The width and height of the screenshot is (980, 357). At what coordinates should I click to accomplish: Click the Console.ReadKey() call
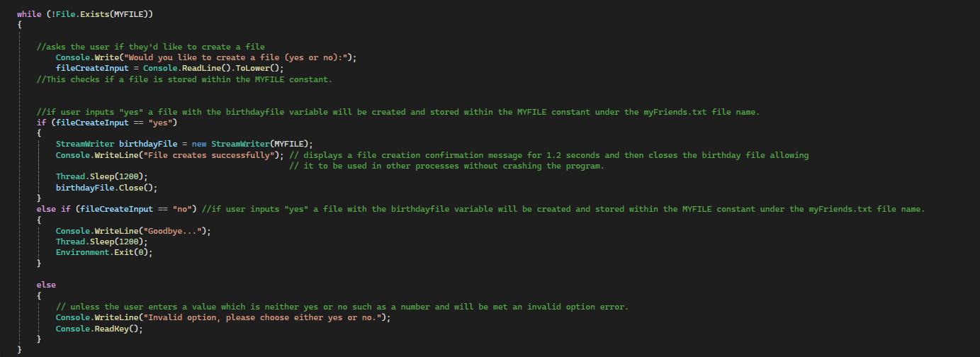tap(99, 329)
